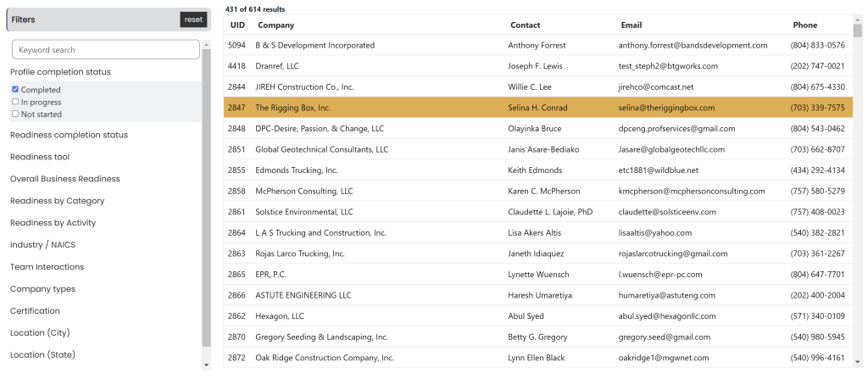868x390 pixels.
Task: Expand the Team Interactions filter
Action: (47, 267)
